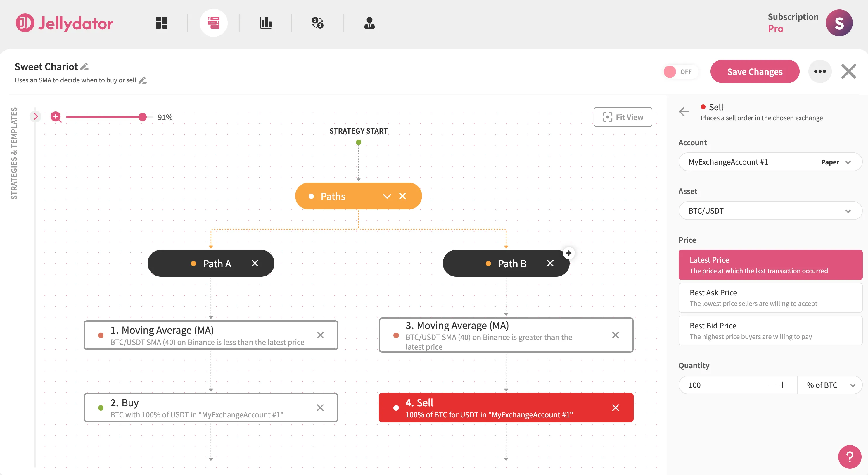
Task: Click the Jellydator logo
Action: tap(64, 23)
